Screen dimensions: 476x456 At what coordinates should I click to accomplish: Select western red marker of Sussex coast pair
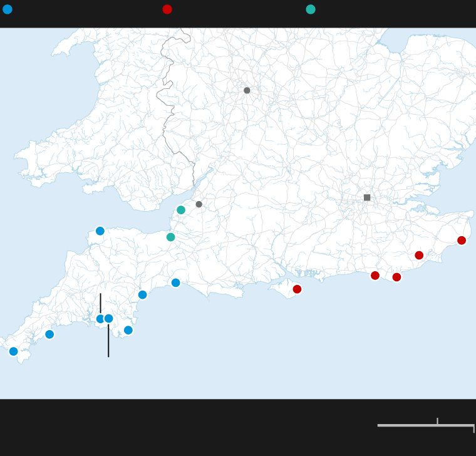tap(375, 276)
